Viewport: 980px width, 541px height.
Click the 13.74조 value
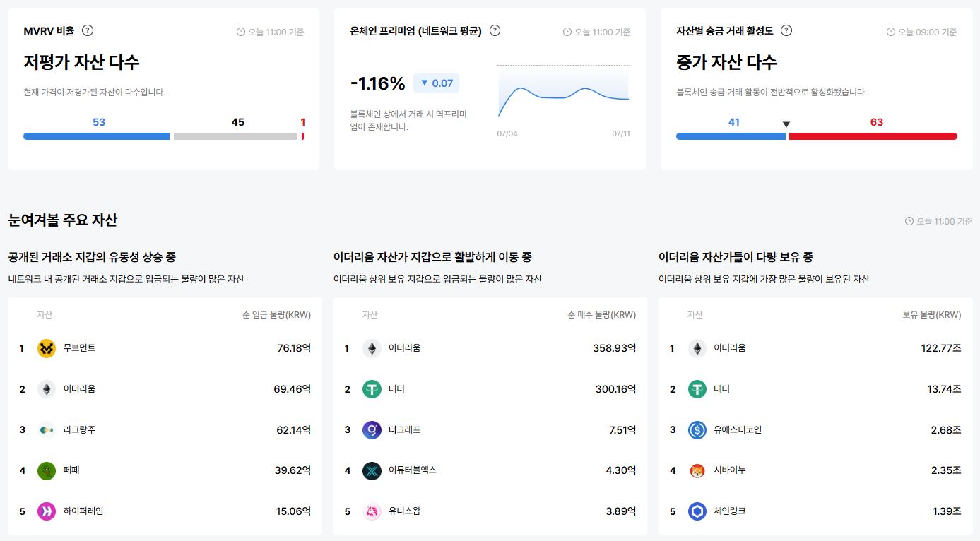click(x=944, y=389)
